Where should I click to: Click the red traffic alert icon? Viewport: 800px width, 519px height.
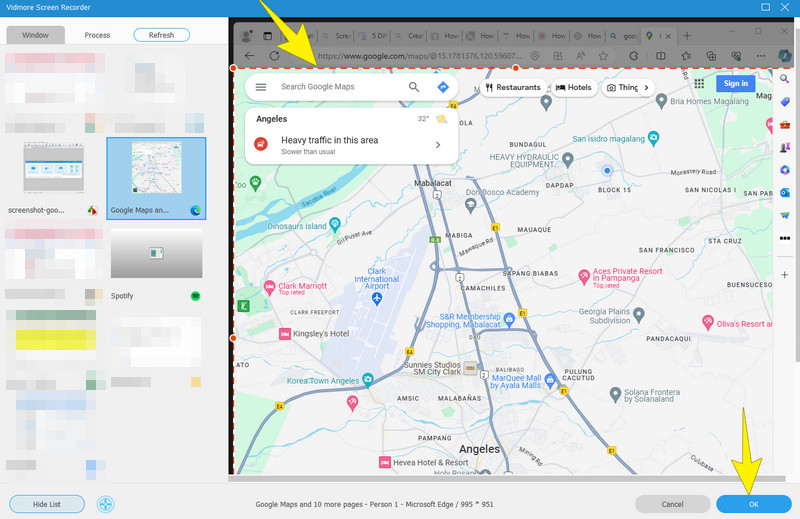(x=261, y=144)
